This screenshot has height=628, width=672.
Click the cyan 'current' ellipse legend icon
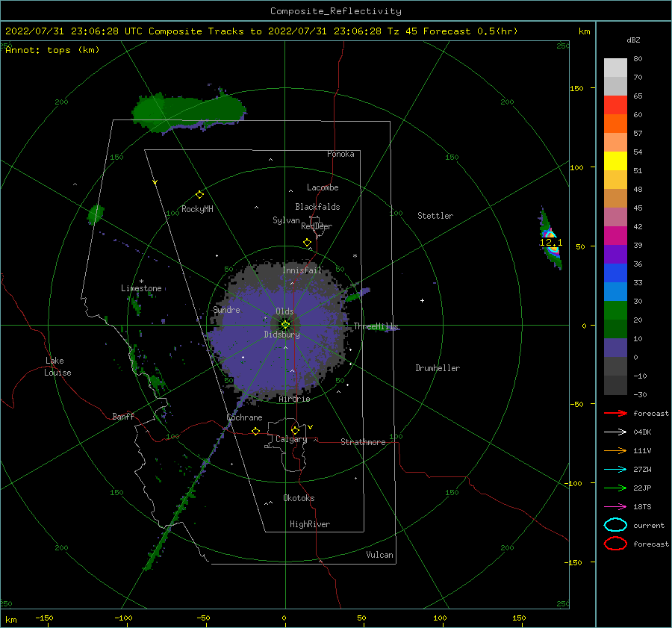[x=615, y=525]
